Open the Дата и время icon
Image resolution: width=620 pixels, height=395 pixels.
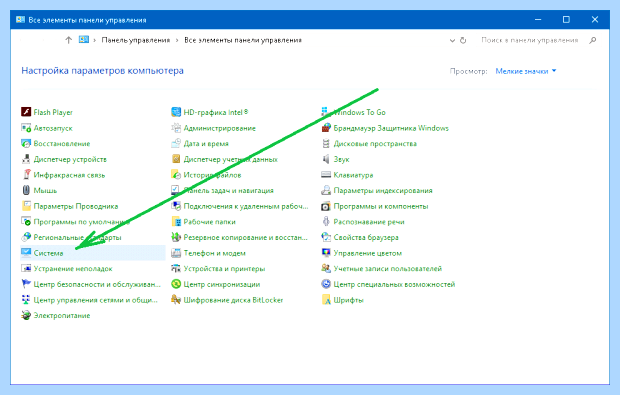pyautogui.click(x=176, y=144)
